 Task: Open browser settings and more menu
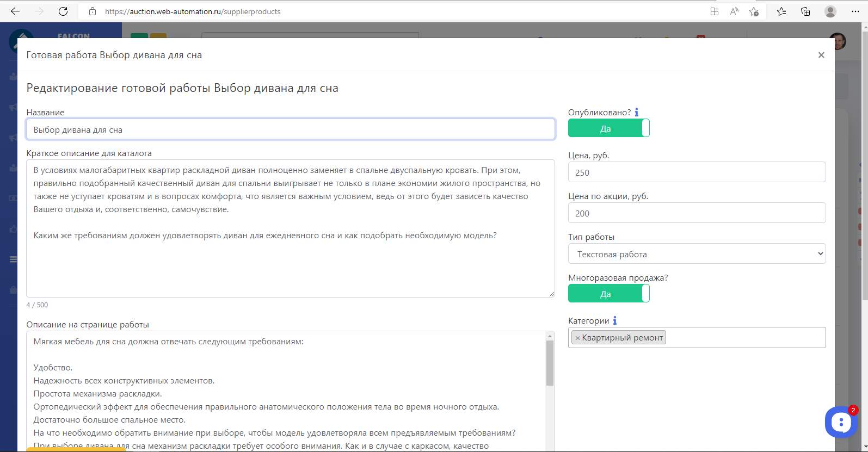(x=855, y=11)
